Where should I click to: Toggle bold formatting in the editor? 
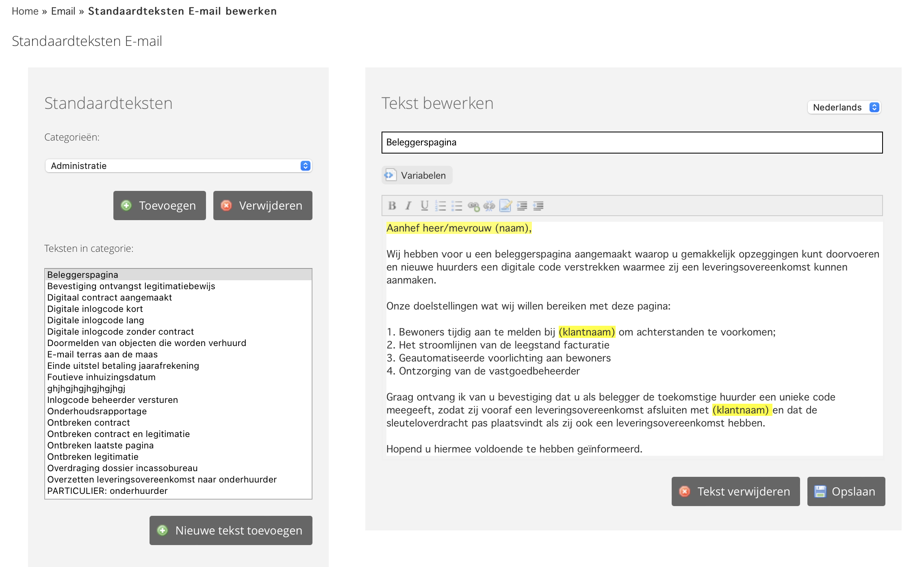point(392,206)
